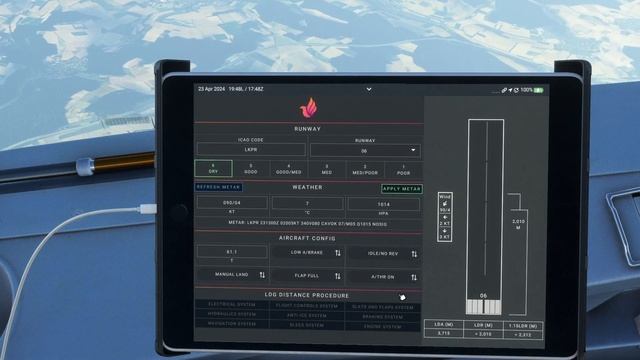Tap the Fenix phoenix logo

tap(308, 108)
